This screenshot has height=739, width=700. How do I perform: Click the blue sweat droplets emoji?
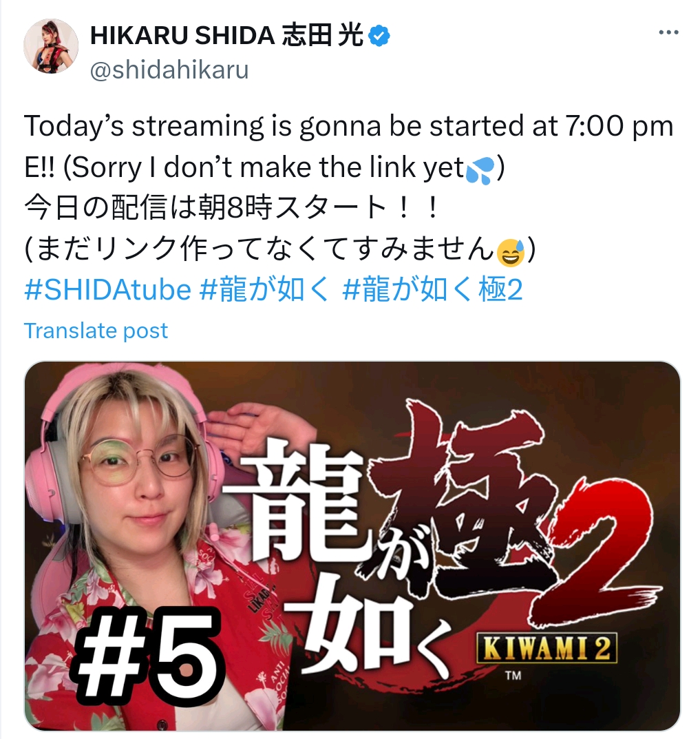pos(480,169)
